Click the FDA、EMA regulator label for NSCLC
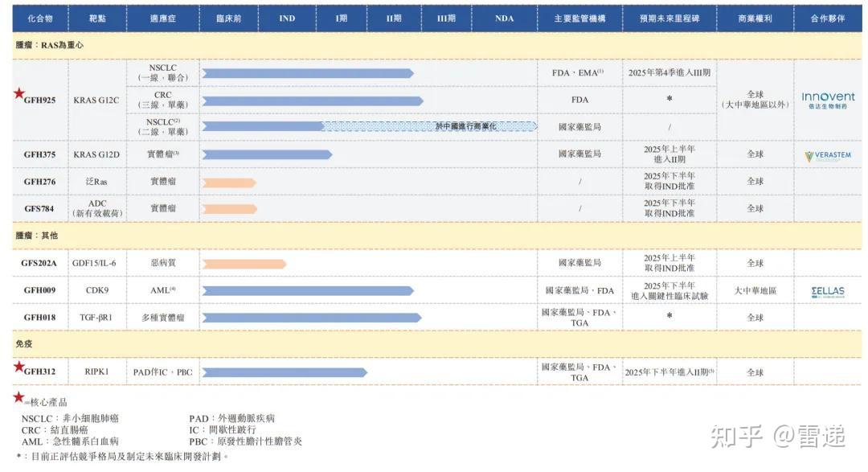868x472 pixels. tap(578, 72)
